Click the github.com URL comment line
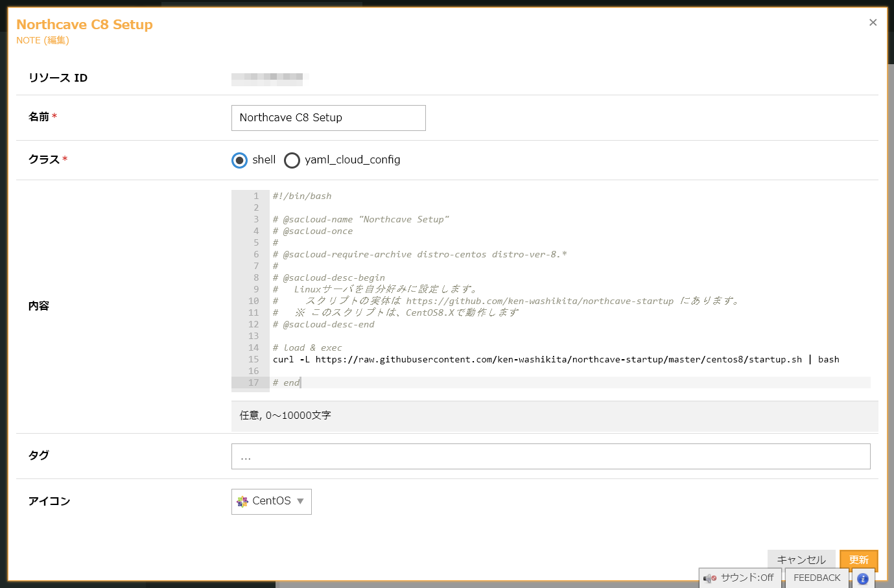Image resolution: width=894 pixels, height=588 pixels. [x=506, y=301]
